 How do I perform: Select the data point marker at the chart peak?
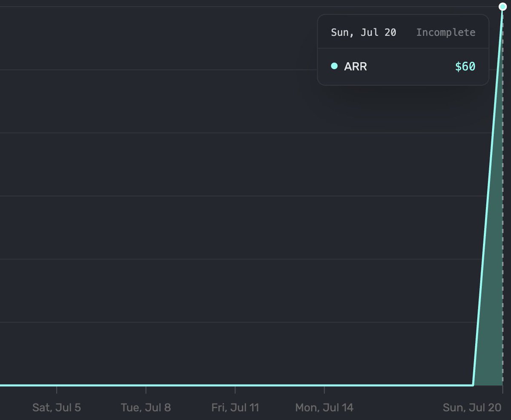pyautogui.click(x=502, y=6)
